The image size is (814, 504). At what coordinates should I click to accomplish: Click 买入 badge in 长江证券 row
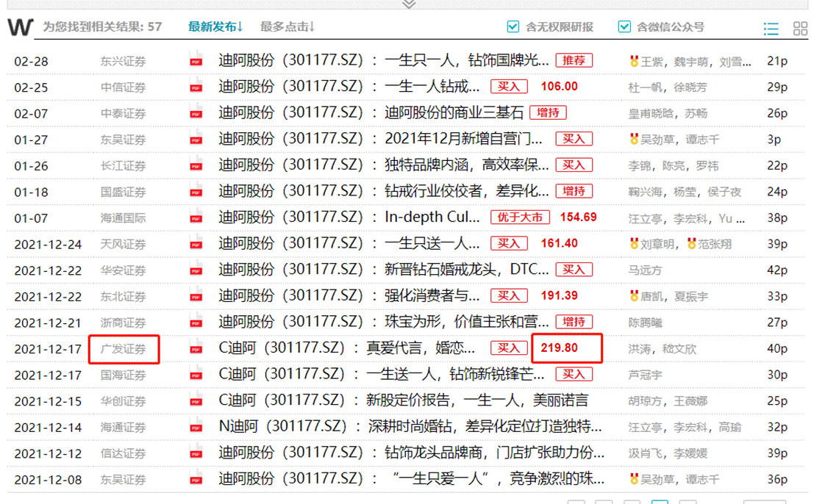point(574,165)
